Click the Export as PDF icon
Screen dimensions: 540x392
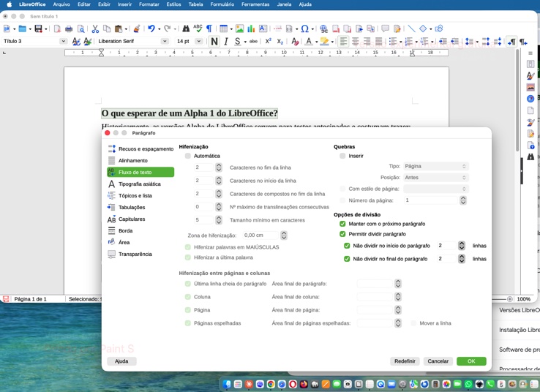(57, 29)
